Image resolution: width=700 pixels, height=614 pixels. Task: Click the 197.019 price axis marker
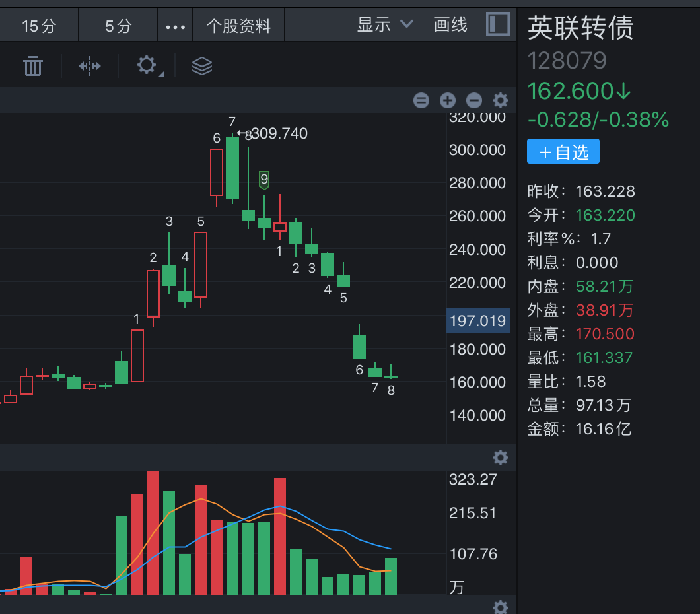[478, 321]
